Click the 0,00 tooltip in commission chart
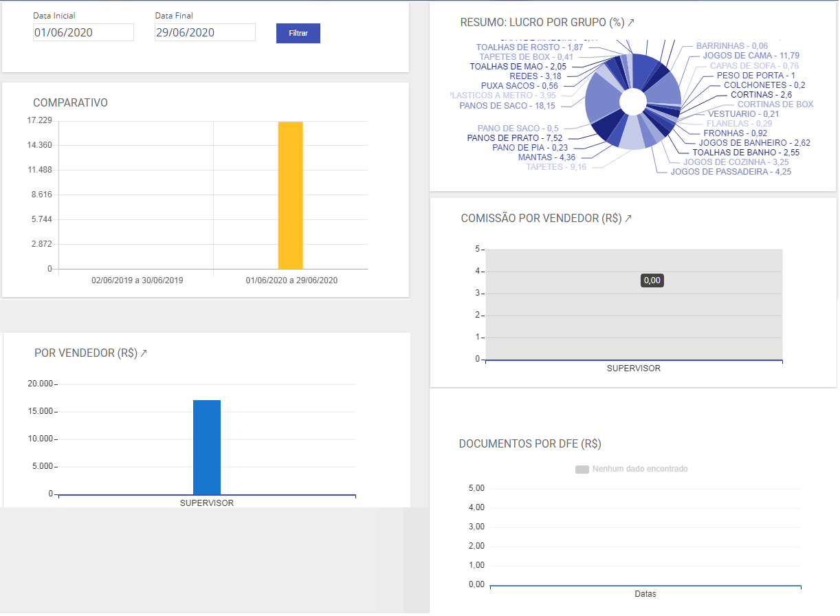This screenshot has height=616, width=840. click(652, 280)
